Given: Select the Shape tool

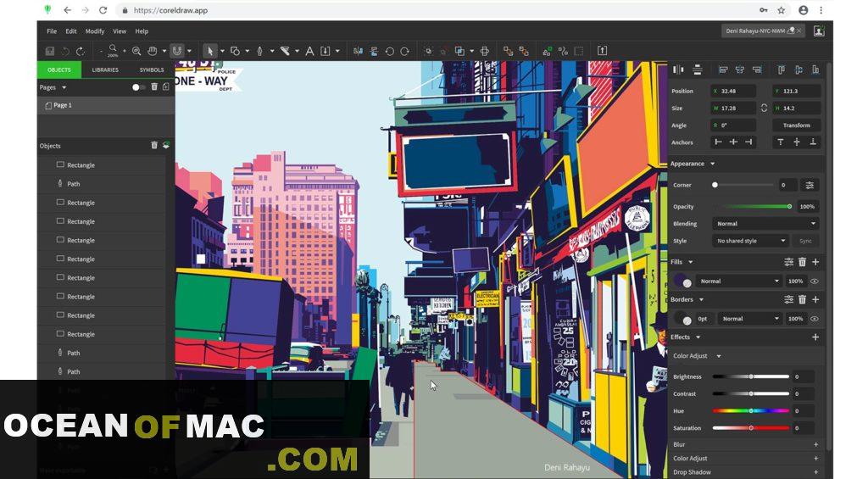Looking at the screenshot, I should (x=235, y=51).
